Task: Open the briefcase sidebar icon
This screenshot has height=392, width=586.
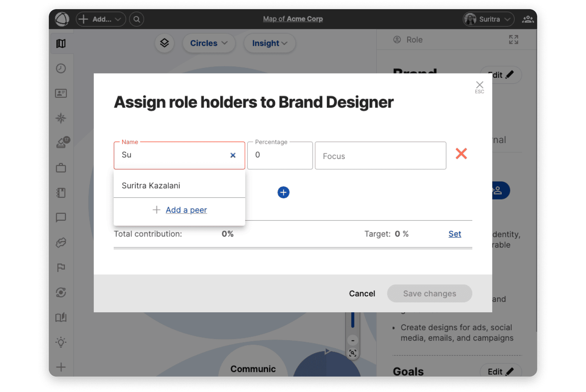Action: [61, 168]
